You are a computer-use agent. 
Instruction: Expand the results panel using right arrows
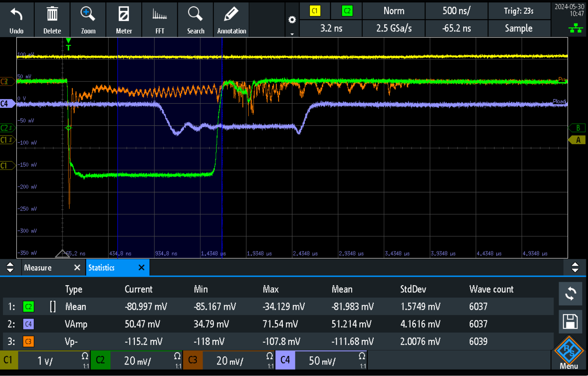(575, 267)
